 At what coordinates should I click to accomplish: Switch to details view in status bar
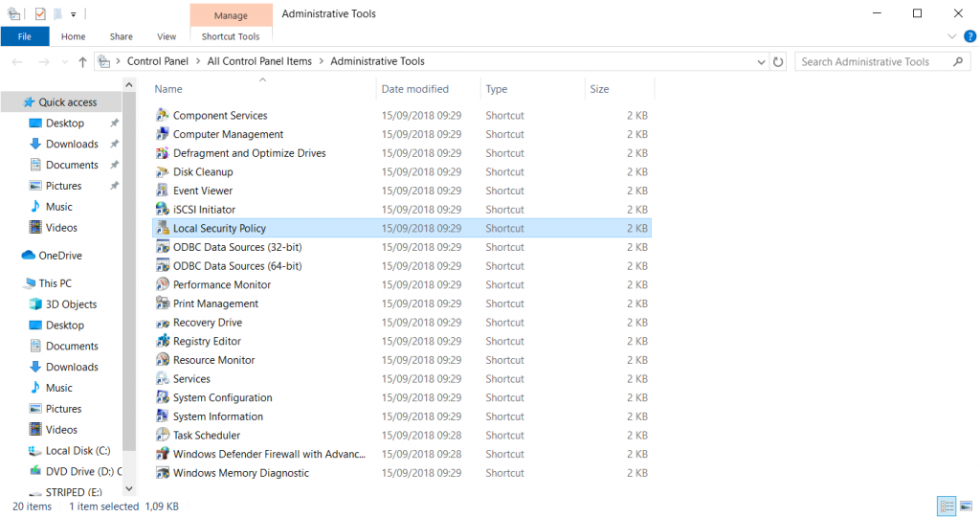point(947,506)
